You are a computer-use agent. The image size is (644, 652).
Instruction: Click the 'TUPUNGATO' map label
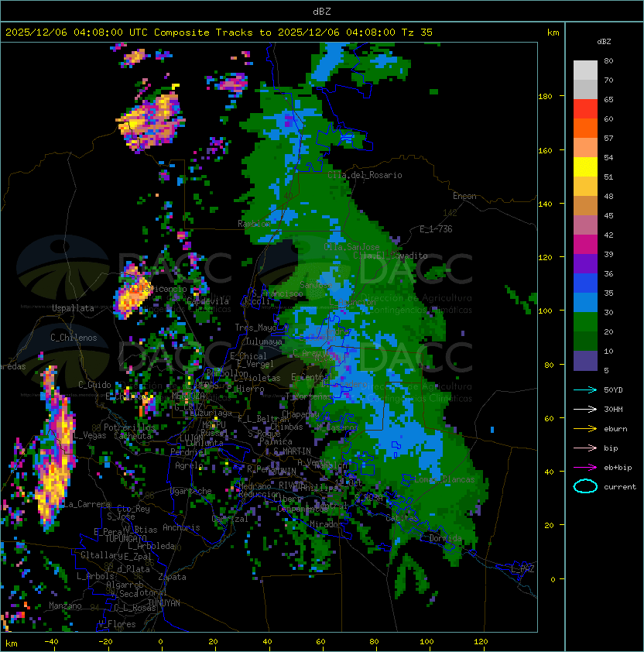pos(125,538)
